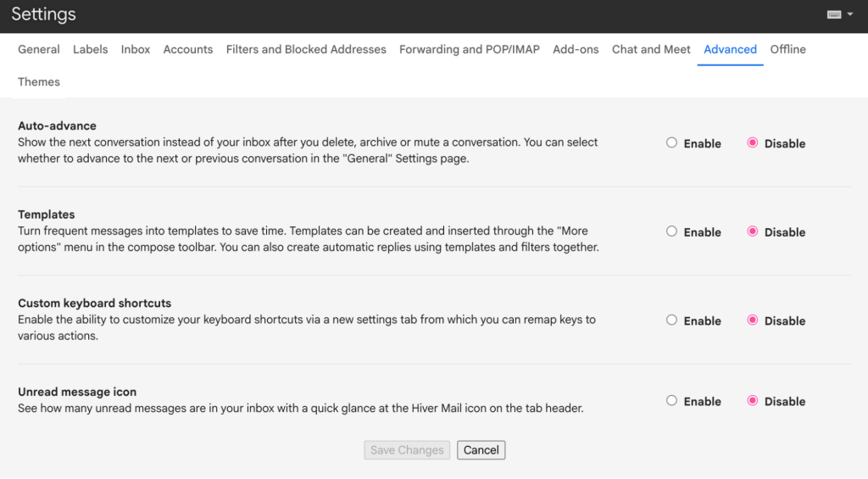Enable Custom keyboard shortcuts
This screenshot has height=479, width=868.
coord(671,320)
